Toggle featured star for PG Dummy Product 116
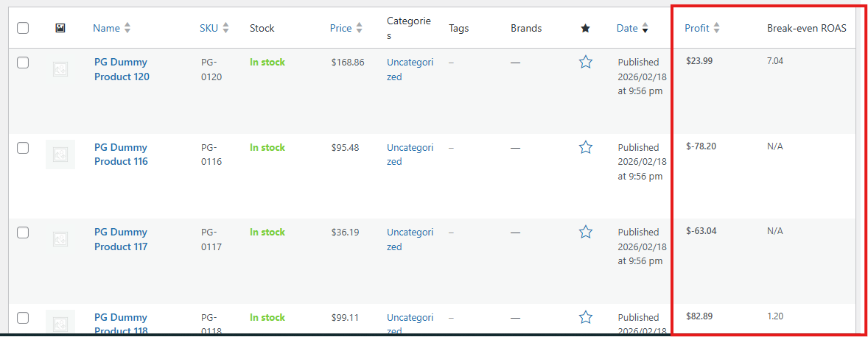868x337 pixels. (x=586, y=147)
